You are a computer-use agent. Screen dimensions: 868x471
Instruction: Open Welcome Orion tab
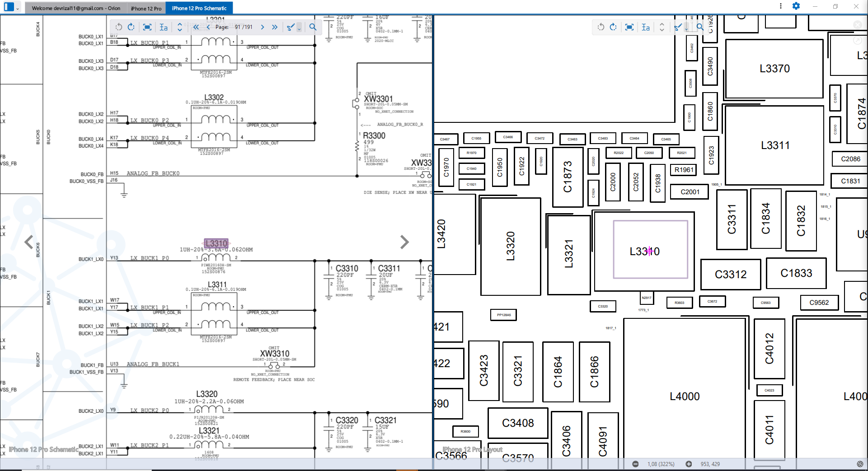pos(76,8)
